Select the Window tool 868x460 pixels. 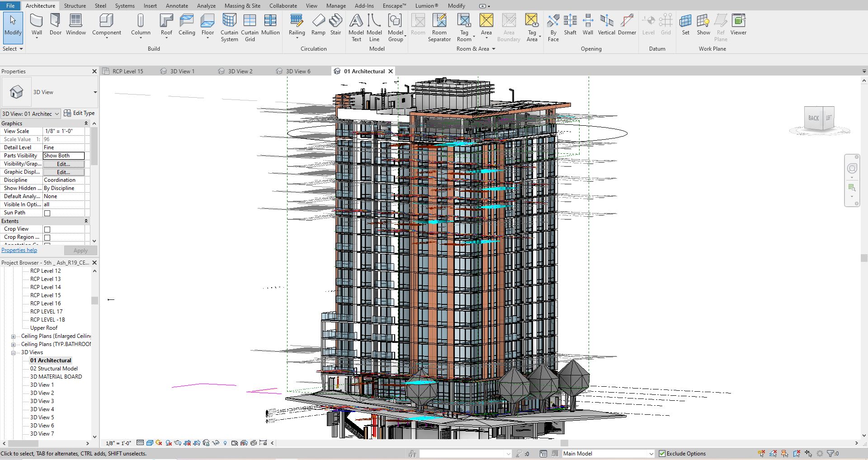pyautogui.click(x=76, y=25)
